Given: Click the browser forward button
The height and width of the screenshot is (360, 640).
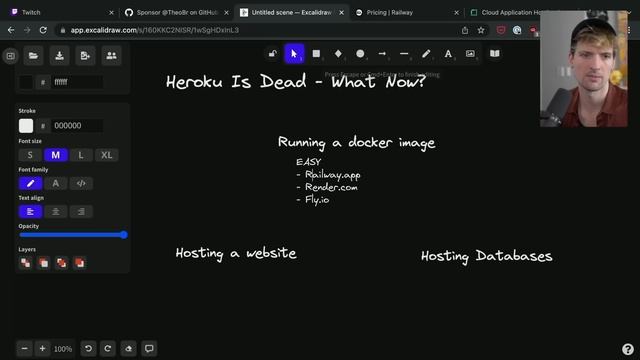Looking at the screenshot, I should tap(27, 30).
